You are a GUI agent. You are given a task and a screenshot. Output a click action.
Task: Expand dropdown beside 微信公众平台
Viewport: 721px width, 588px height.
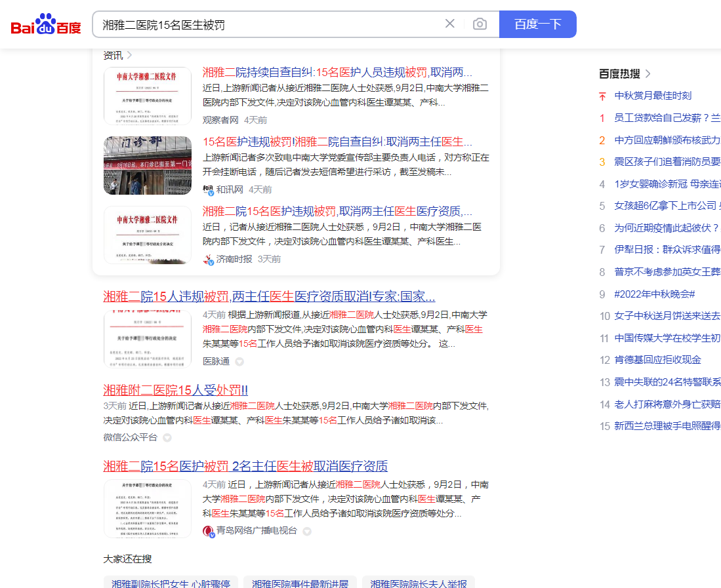(167, 437)
